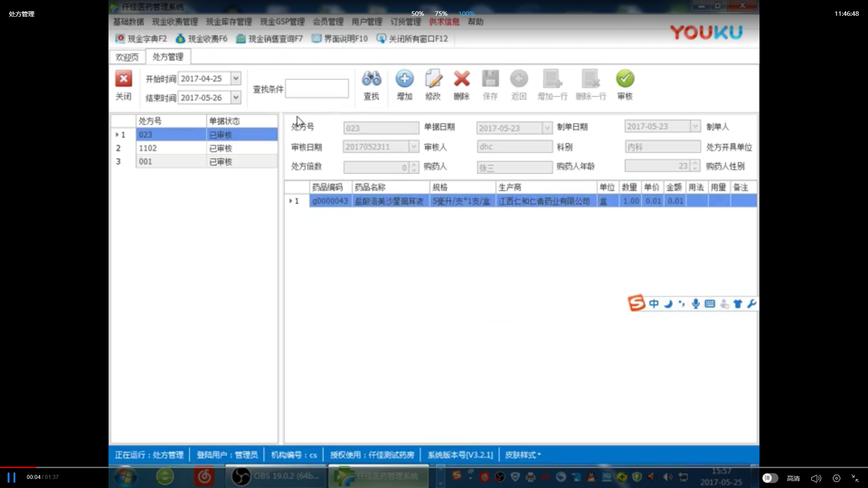868x488 pixels.
Task: Click the 增加一行 add row icon
Action: tap(552, 79)
